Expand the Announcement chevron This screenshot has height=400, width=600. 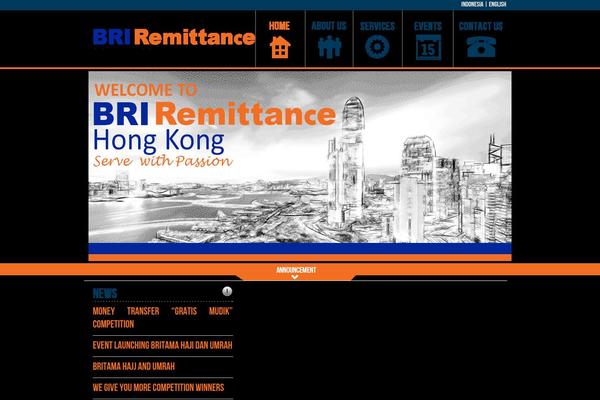point(295,277)
